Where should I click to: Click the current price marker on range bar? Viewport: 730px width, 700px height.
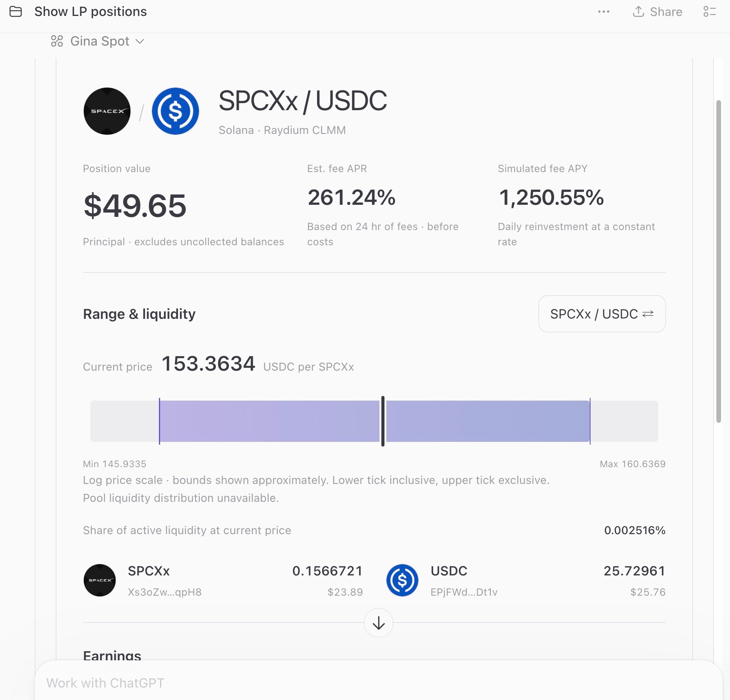pos(383,421)
